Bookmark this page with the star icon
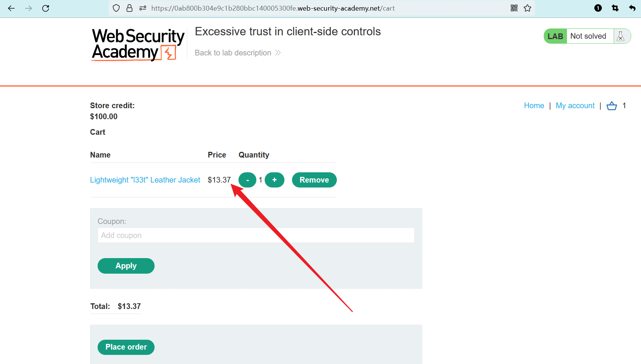The width and height of the screenshot is (641, 364). pos(527,8)
